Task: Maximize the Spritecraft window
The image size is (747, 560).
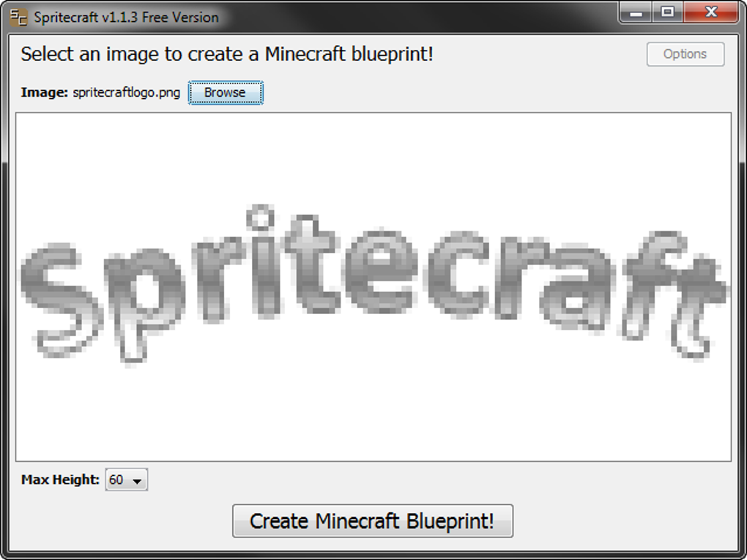Action: pos(667,12)
